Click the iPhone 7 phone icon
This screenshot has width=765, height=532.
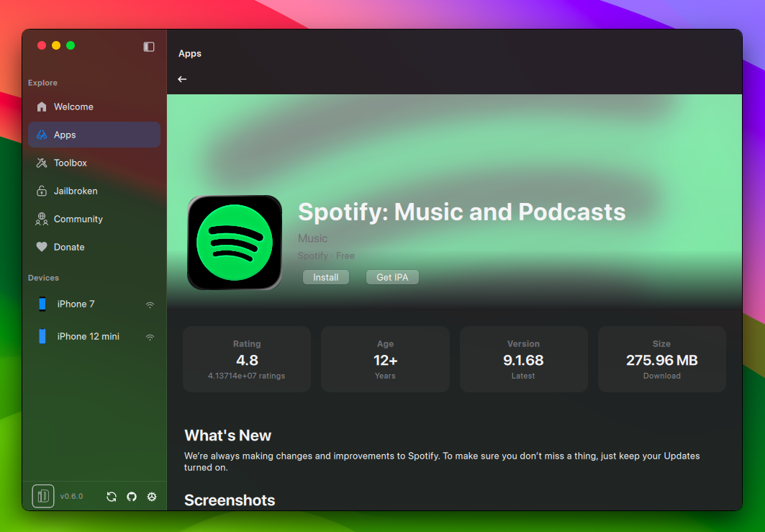coord(42,304)
